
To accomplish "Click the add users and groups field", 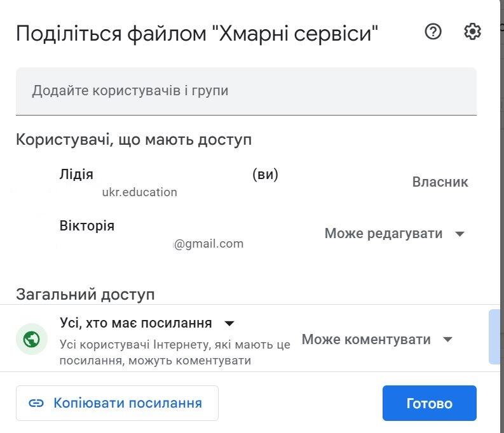I will tap(246, 91).
